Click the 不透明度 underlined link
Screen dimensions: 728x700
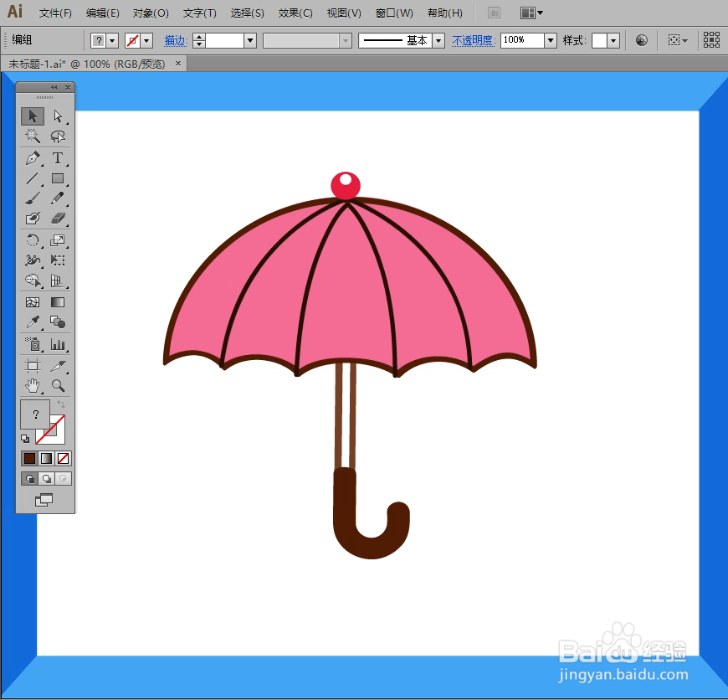[474, 39]
